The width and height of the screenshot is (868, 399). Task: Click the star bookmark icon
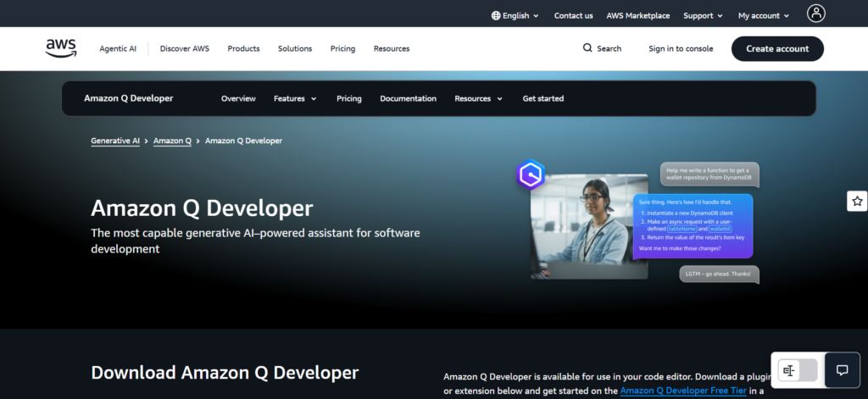(857, 201)
